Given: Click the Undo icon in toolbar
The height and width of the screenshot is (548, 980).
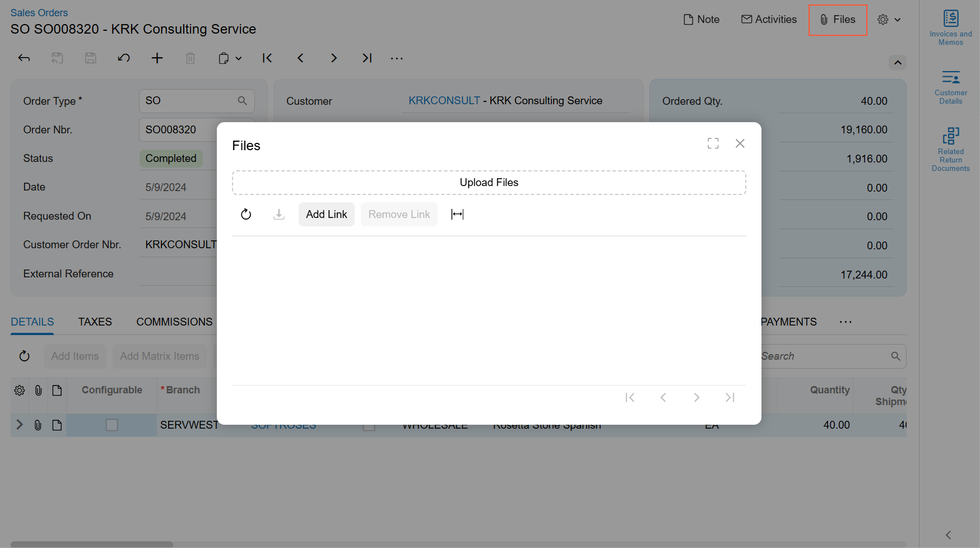Looking at the screenshot, I should [124, 58].
